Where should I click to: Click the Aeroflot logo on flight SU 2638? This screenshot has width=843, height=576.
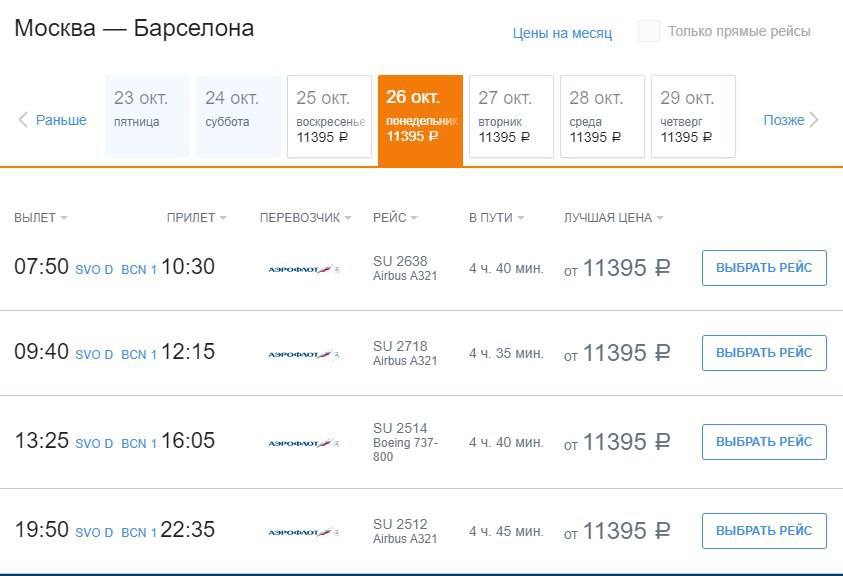pyautogui.click(x=304, y=269)
